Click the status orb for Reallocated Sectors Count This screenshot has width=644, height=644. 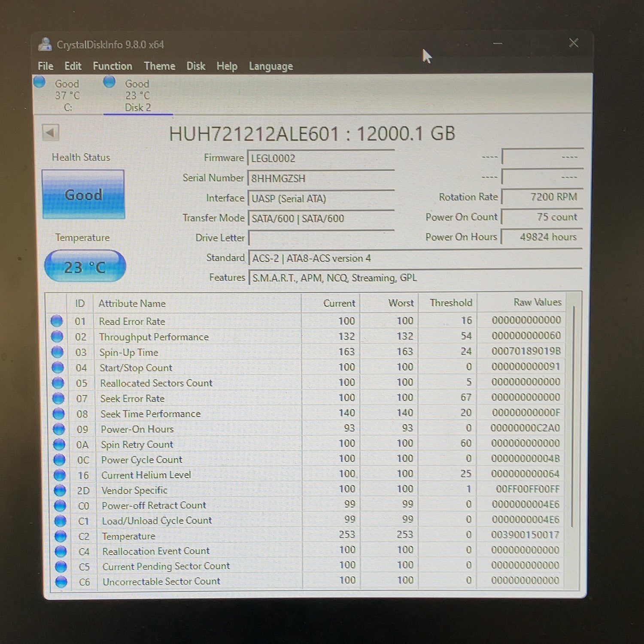[58, 383]
